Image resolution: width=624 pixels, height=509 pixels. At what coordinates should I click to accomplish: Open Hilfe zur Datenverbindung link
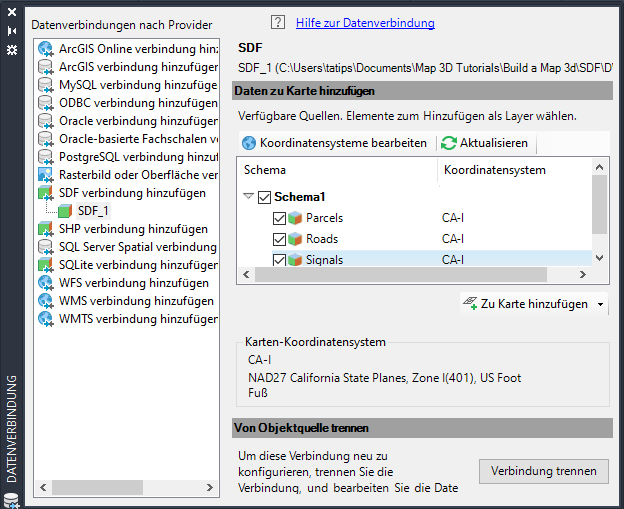click(x=365, y=23)
